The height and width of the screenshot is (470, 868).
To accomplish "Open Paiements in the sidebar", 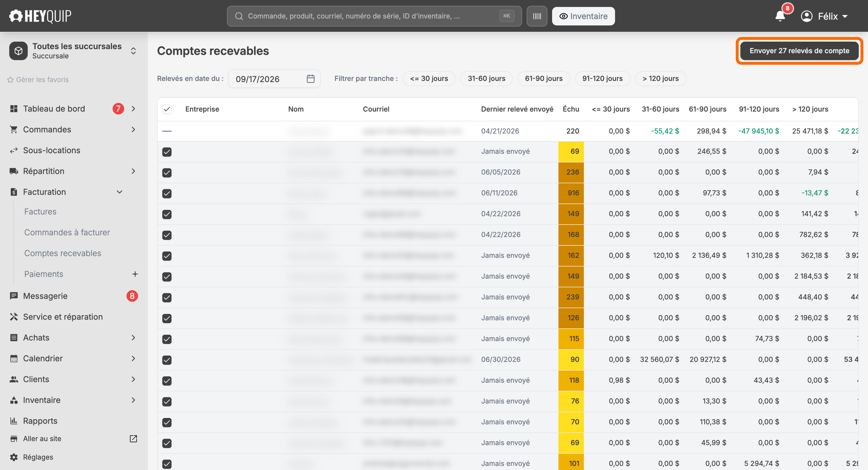I will point(44,274).
